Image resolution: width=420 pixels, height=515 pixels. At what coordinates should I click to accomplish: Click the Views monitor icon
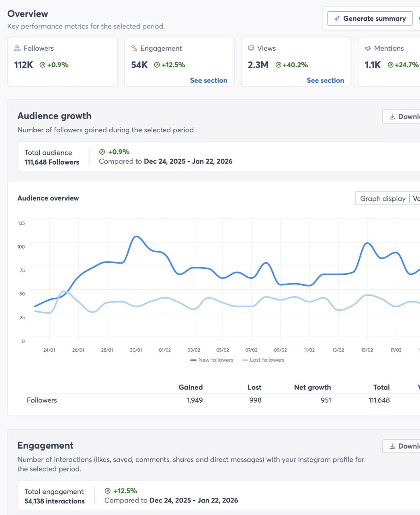pyautogui.click(x=251, y=48)
